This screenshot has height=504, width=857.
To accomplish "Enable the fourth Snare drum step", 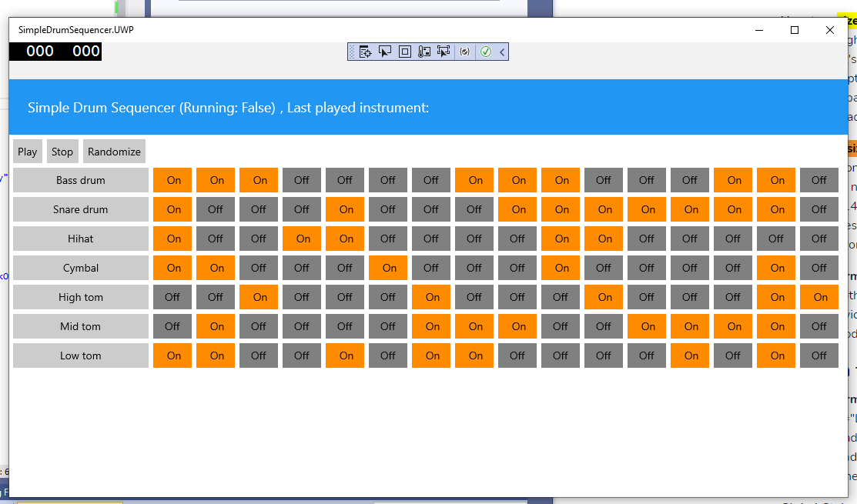I will [302, 209].
